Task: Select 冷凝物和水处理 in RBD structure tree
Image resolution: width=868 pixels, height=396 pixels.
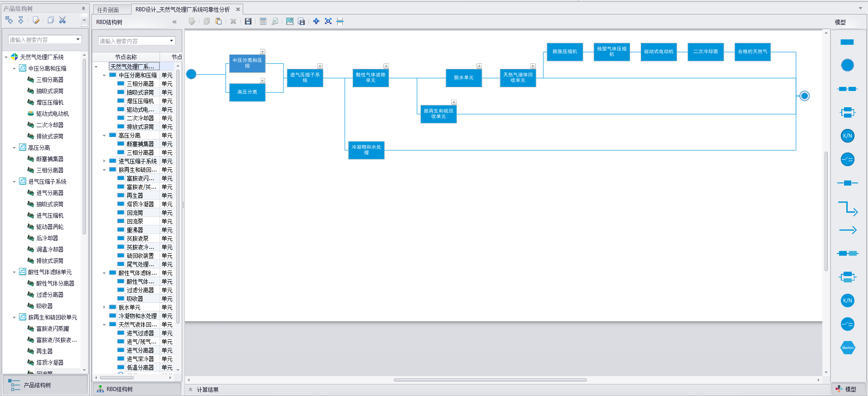Action: point(137,316)
